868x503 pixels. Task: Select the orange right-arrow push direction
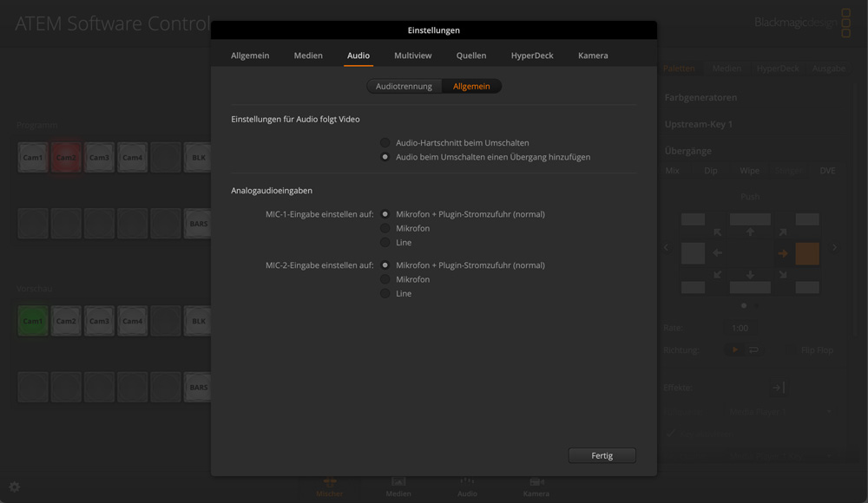coord(782,253)
